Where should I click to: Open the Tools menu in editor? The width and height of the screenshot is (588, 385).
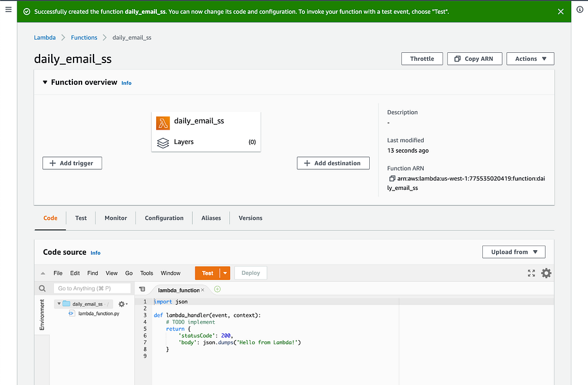tap(146, 273)
